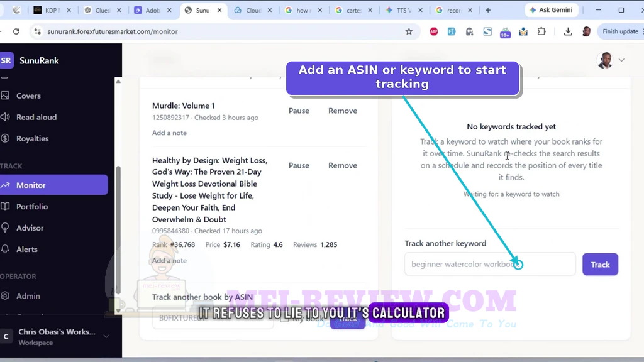Open the Royalties dollar icon

[5, 138]
